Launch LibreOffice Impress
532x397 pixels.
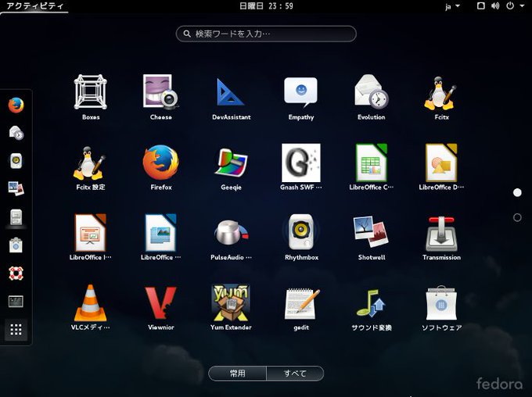(91, 238)
